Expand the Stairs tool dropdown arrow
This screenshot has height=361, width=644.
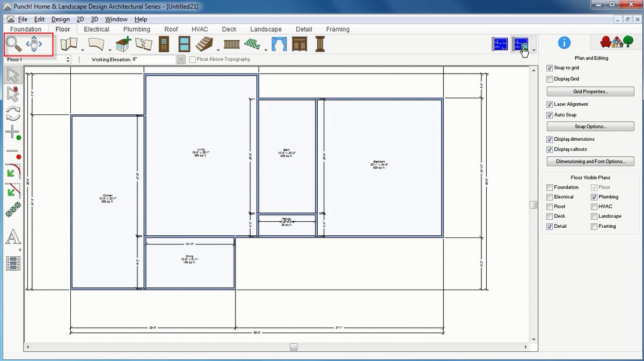217,50
